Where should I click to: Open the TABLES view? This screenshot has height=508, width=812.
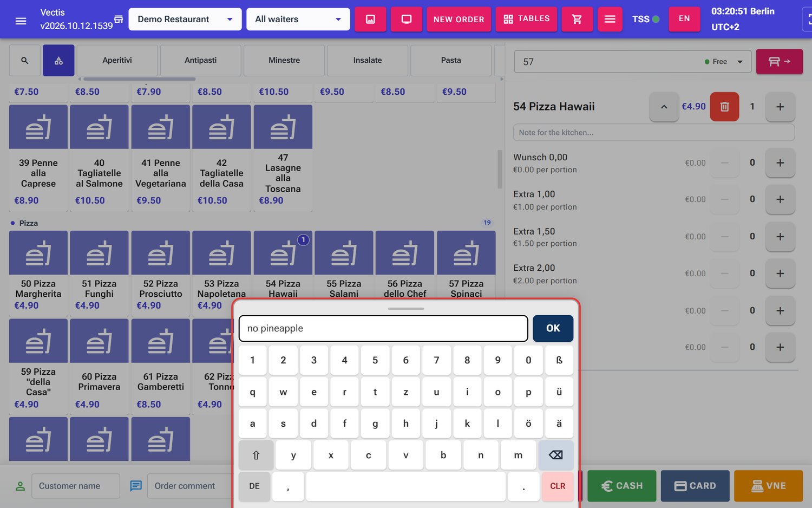pyautogui.click(x=526, y=19)
